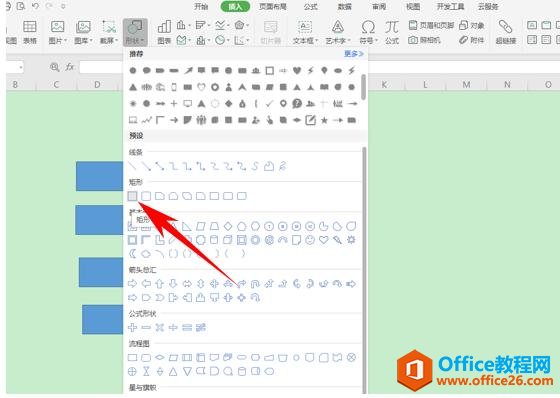This screenshot has height=398, width=560.
Task: Insert the Trapezoid basic shape
Action: click(x=214, y=226)
